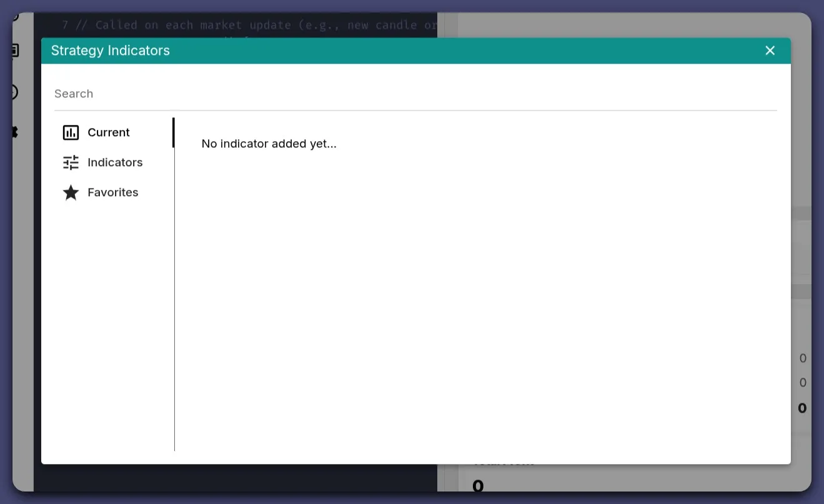
Task: Click the topmost partially hidden sidebar icon
Action: point(15,17)
